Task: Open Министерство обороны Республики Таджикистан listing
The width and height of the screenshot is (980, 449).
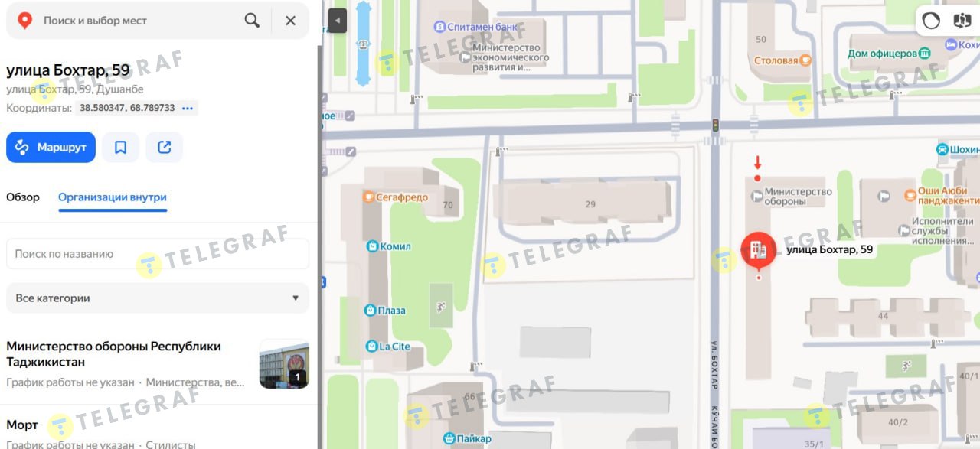Action: (113, 354)
